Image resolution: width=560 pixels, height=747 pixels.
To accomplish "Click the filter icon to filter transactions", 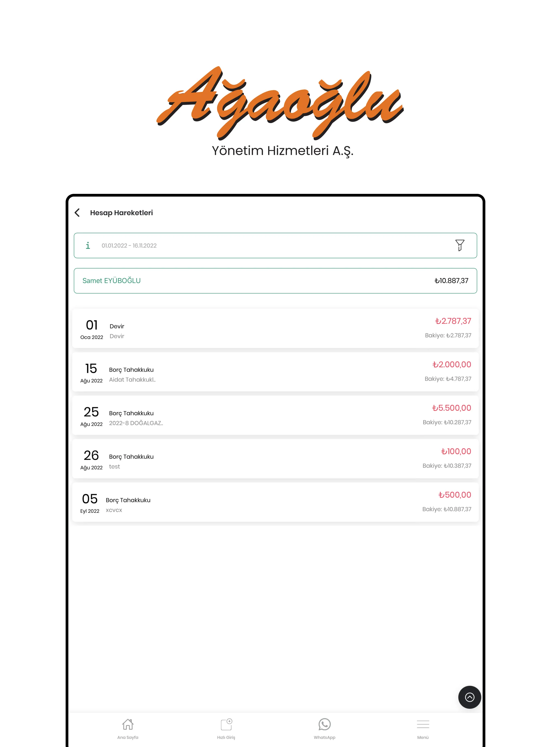I will pos(460,245).
